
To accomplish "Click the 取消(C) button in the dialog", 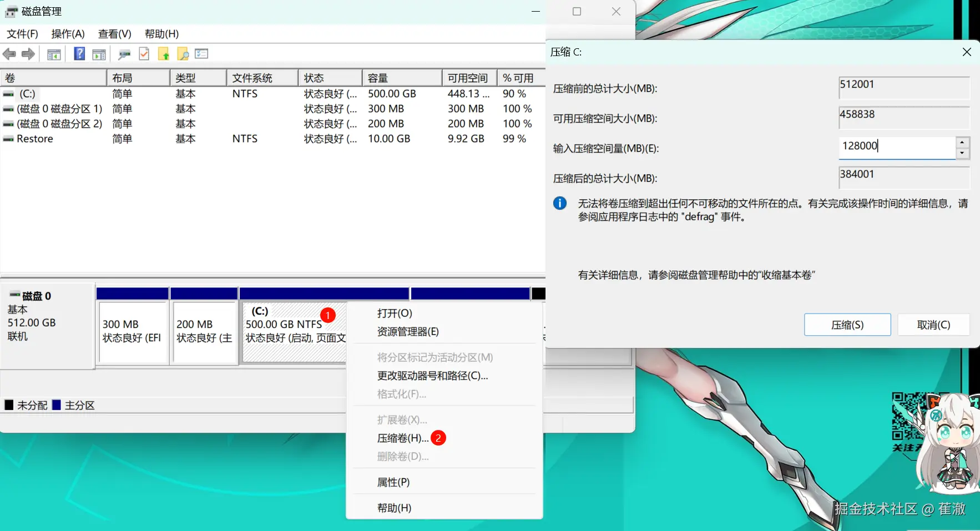I will (x=933, y=325).
